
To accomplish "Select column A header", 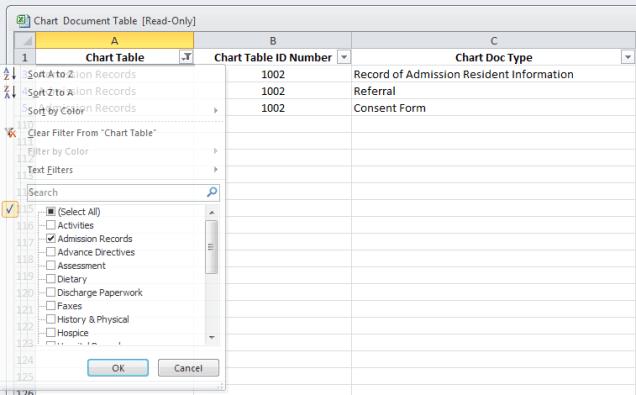I will pyautogui.click(x=114, y=41).
